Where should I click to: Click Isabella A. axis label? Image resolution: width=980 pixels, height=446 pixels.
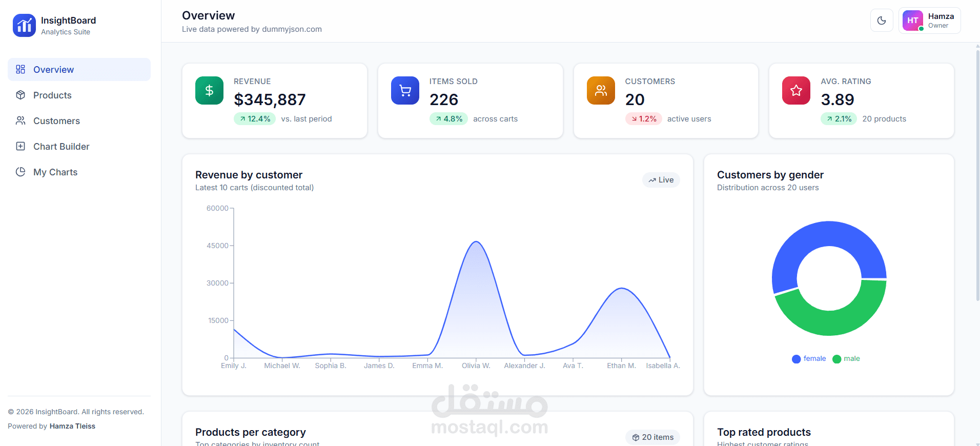pos(663,366)
